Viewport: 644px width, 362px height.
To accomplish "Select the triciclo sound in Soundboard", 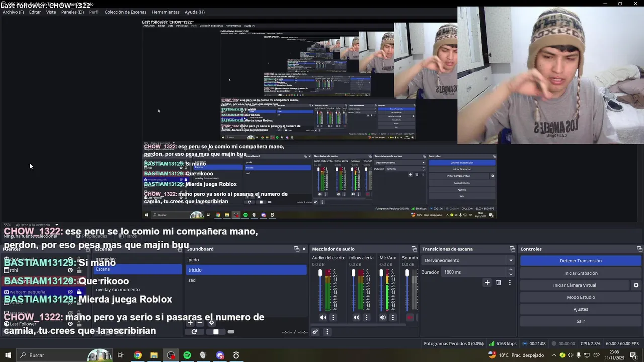I will (x=246, y=270).
